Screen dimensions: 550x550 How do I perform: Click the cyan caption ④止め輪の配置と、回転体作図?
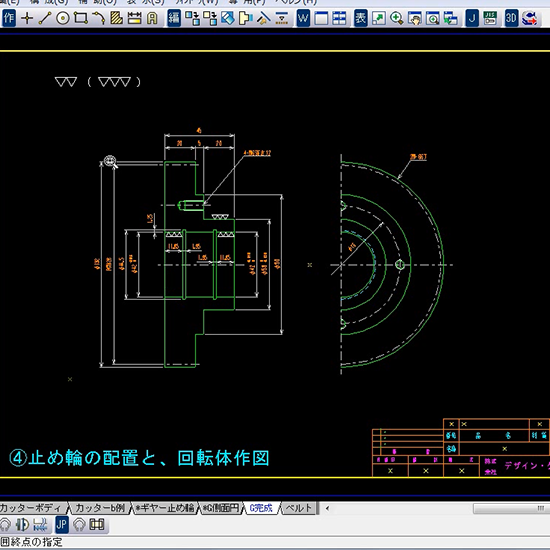[x=139, y=458]
